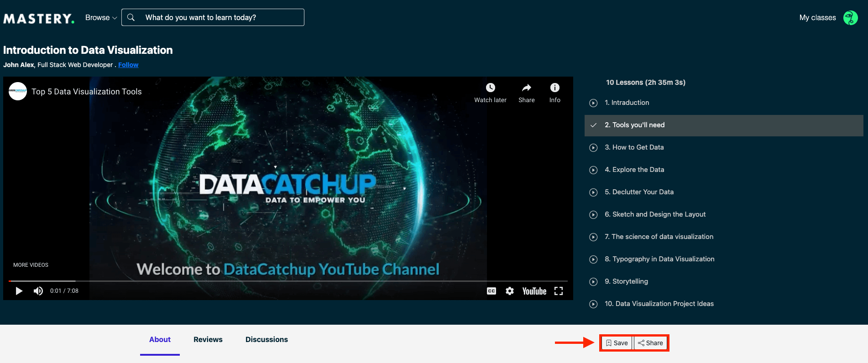The image size is (868, 363).
Task: Open video settings gear icon
Action: pos(510,291)
